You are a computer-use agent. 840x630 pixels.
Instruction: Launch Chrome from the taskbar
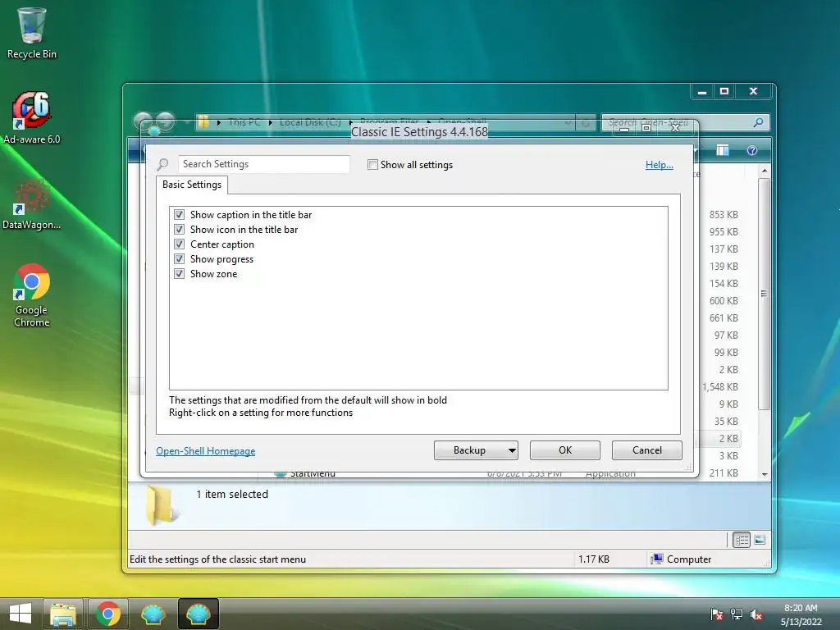pos(107,614)
